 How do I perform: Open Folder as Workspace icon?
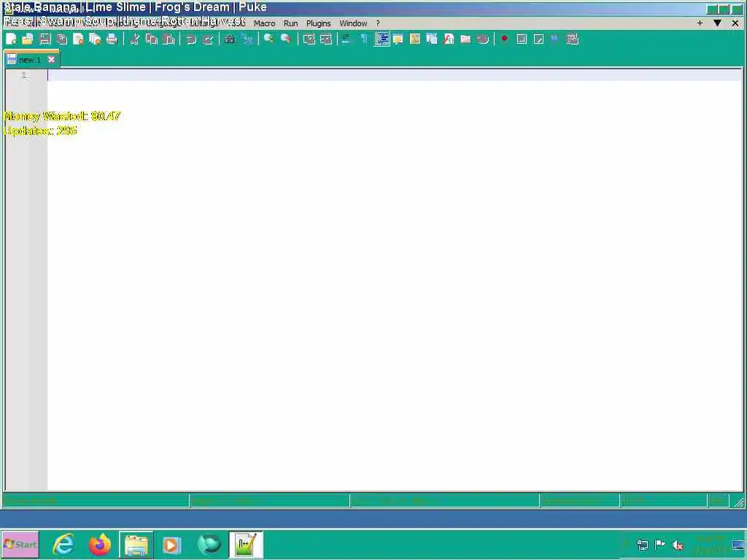465,39
